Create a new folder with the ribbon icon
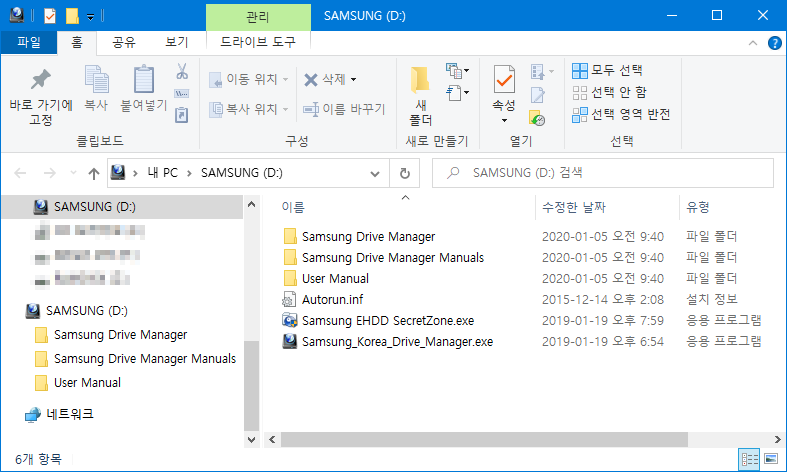Viewport: 787px width, 472px height. 420,80
